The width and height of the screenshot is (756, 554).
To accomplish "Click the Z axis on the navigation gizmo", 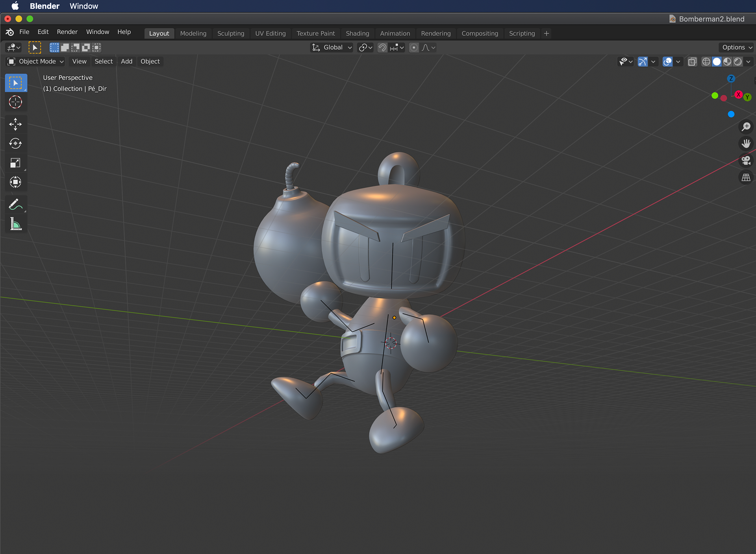I will click(731, 79).
